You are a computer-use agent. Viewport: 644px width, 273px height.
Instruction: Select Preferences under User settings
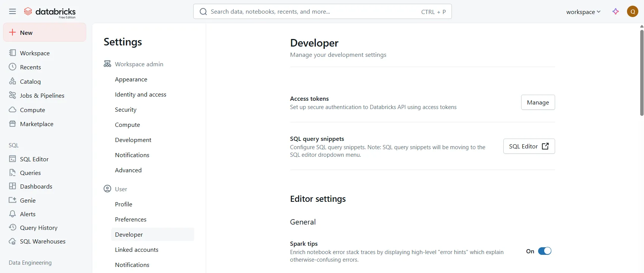pyautogui.click(x=130, y=219)
